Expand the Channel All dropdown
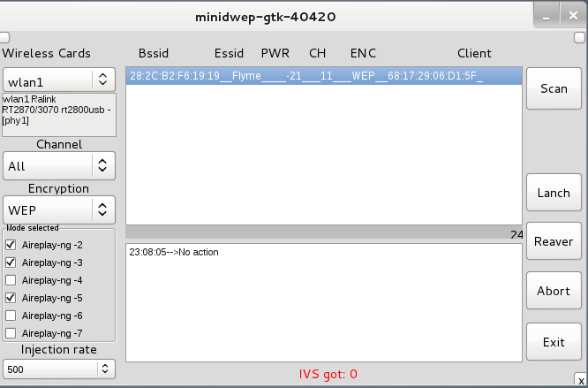 (59, 165)
